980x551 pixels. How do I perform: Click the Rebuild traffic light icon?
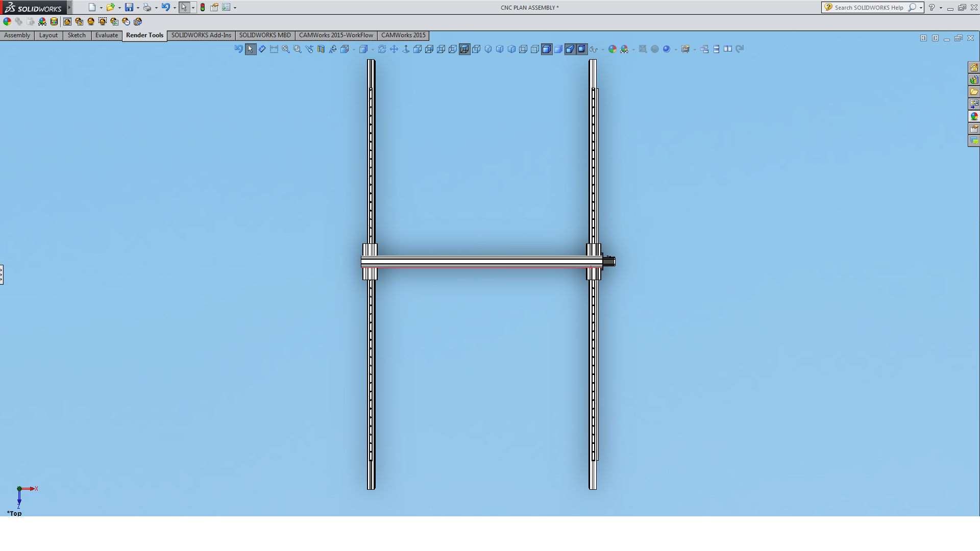click(x=203, y=7)
